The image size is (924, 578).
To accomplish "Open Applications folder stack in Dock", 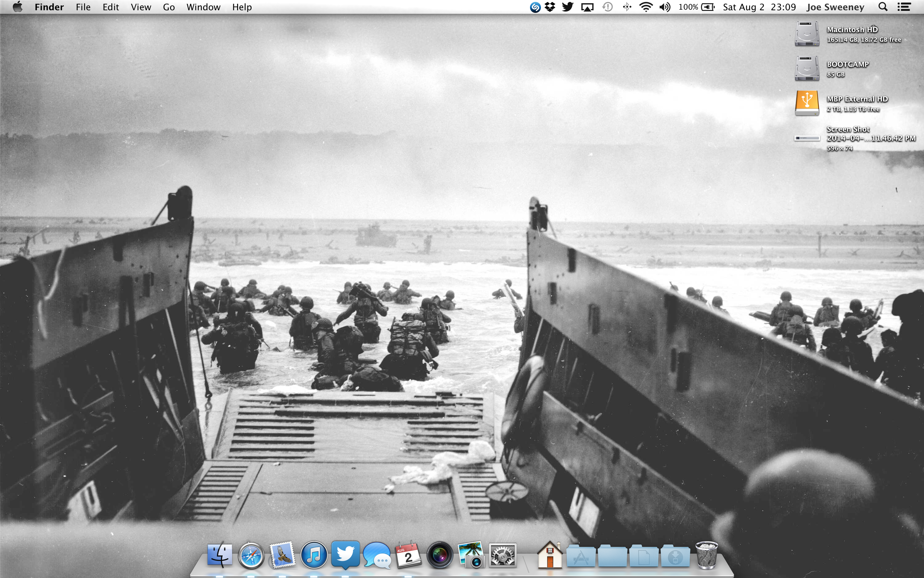I will click(x=581, y=556).
